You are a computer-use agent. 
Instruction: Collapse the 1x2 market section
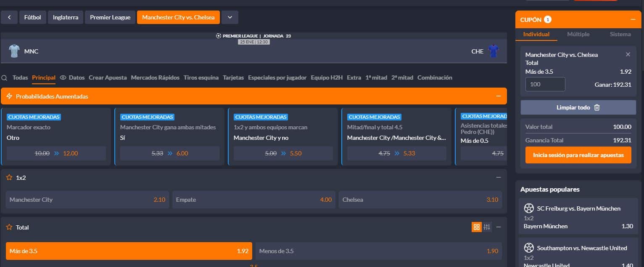click(499, 178)
